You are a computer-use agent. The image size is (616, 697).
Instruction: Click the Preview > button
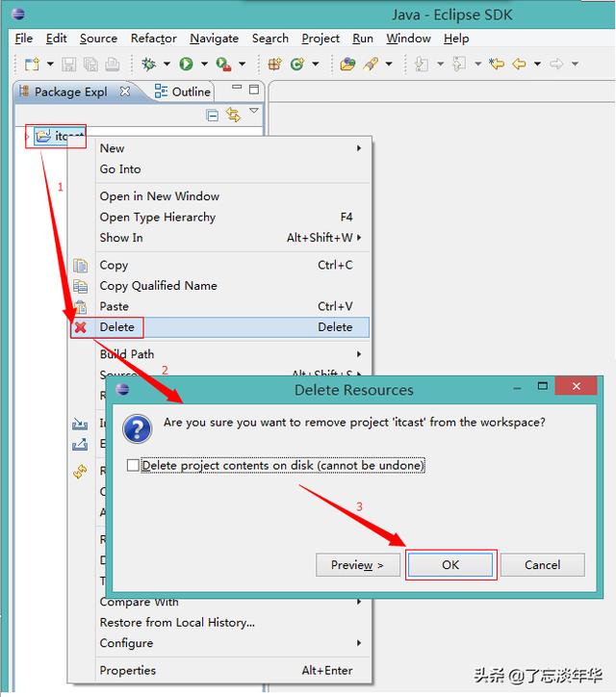coord(358,564)
